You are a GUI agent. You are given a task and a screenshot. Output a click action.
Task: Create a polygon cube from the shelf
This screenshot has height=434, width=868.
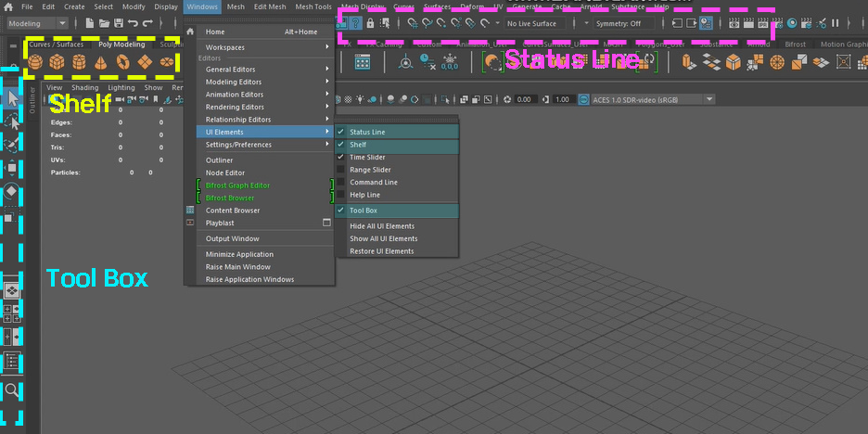click(x=57, y=62)
